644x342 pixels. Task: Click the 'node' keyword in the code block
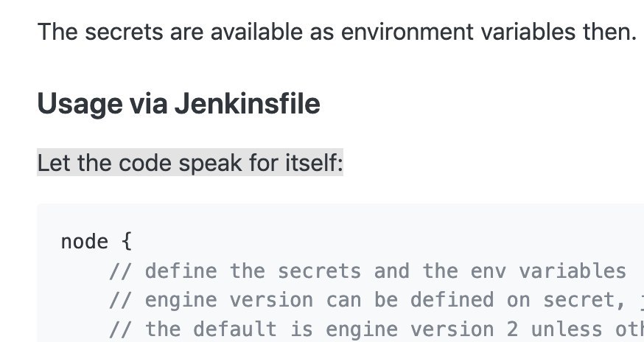pos(85,241)
